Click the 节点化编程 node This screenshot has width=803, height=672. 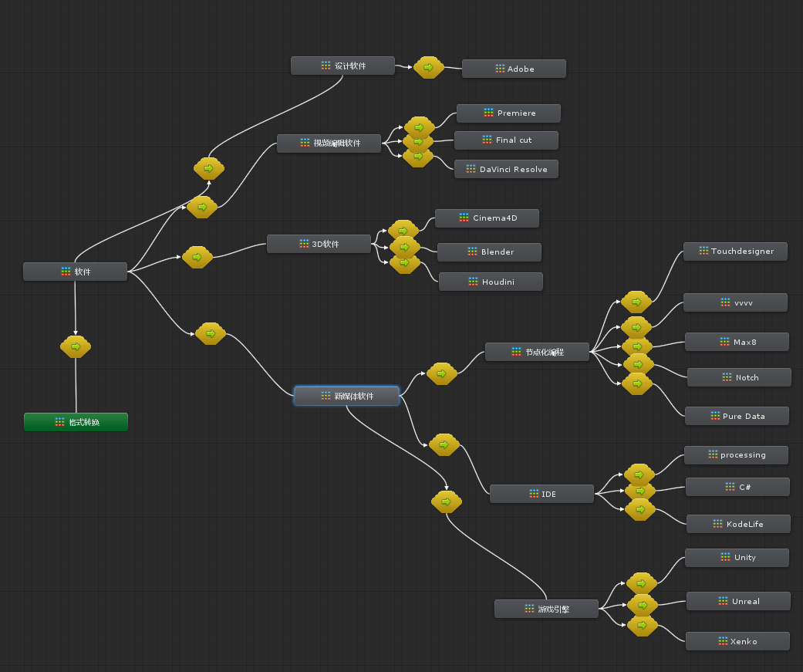pyautogui.click(x=537, y=352)
